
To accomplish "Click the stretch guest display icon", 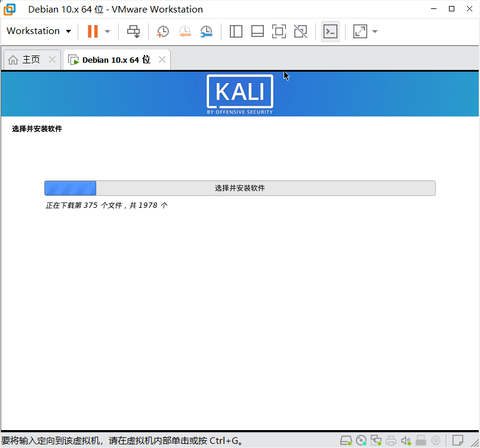I will (x=361, y=31).
